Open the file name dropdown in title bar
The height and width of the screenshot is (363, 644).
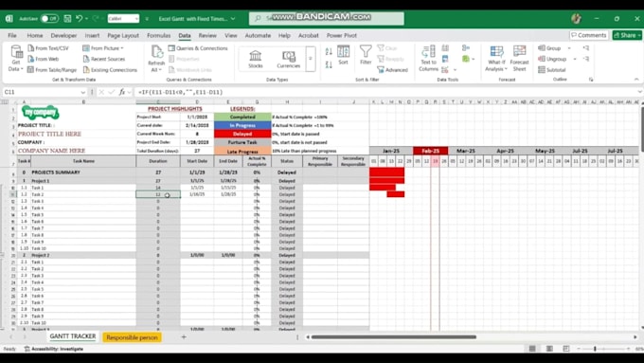pyautogui.click(x=233, y=19)
